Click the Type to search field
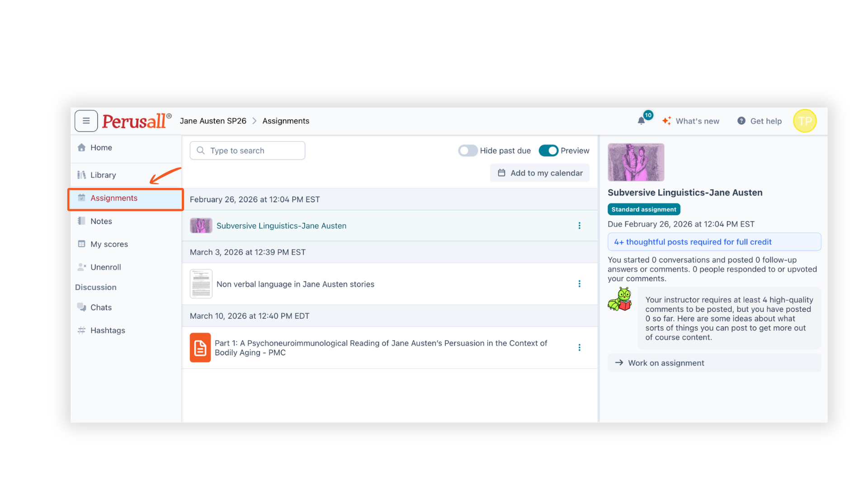Screen dimensions: 868x488 coord(247,150)
